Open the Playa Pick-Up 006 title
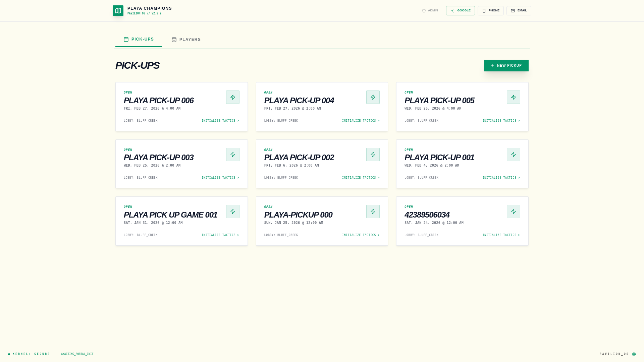The height and width of the screenshot is (362, 644). click(159, 101)
